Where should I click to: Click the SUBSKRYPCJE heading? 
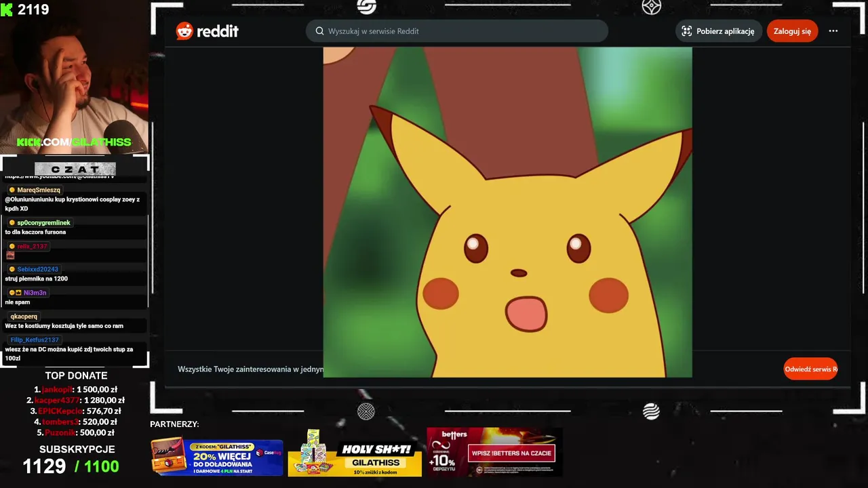tap(77, 449)
